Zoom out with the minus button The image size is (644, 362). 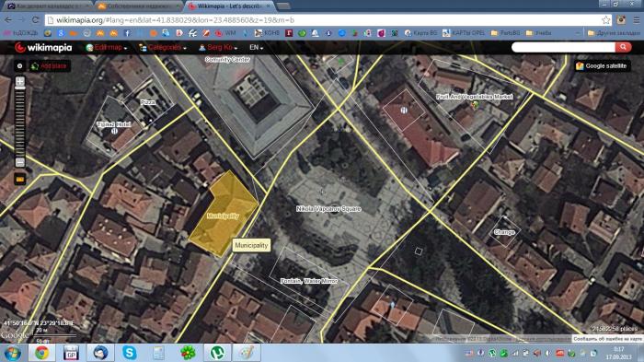point(19,162)
